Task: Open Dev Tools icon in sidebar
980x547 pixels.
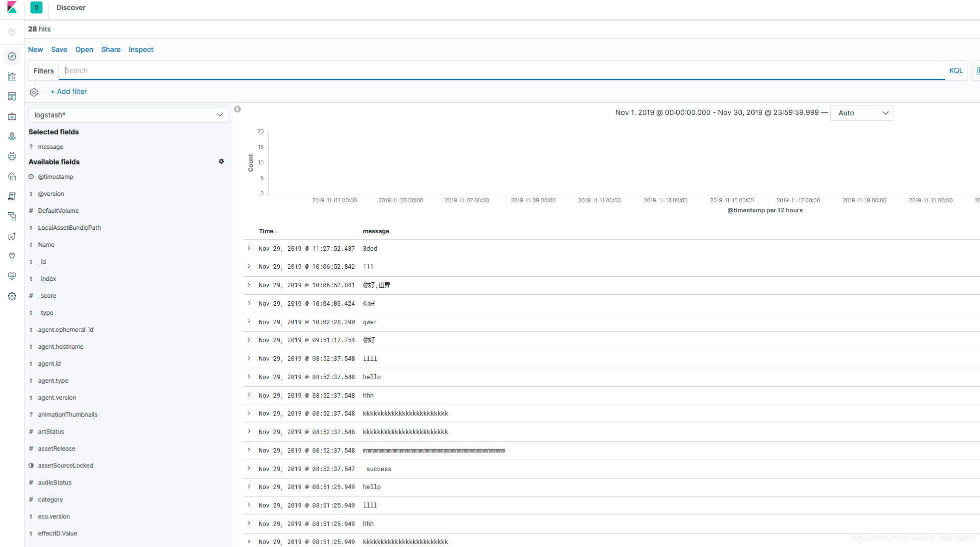Action: [x=12, y=256]
